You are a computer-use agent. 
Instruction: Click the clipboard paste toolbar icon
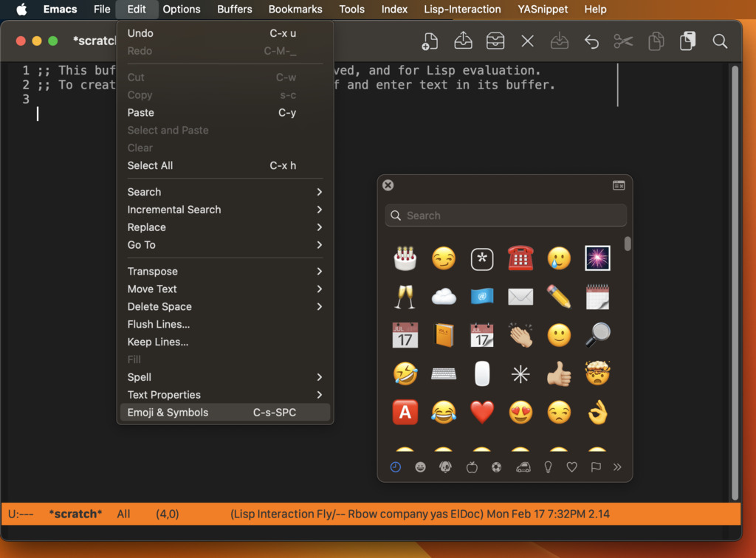tap(688, 41)
